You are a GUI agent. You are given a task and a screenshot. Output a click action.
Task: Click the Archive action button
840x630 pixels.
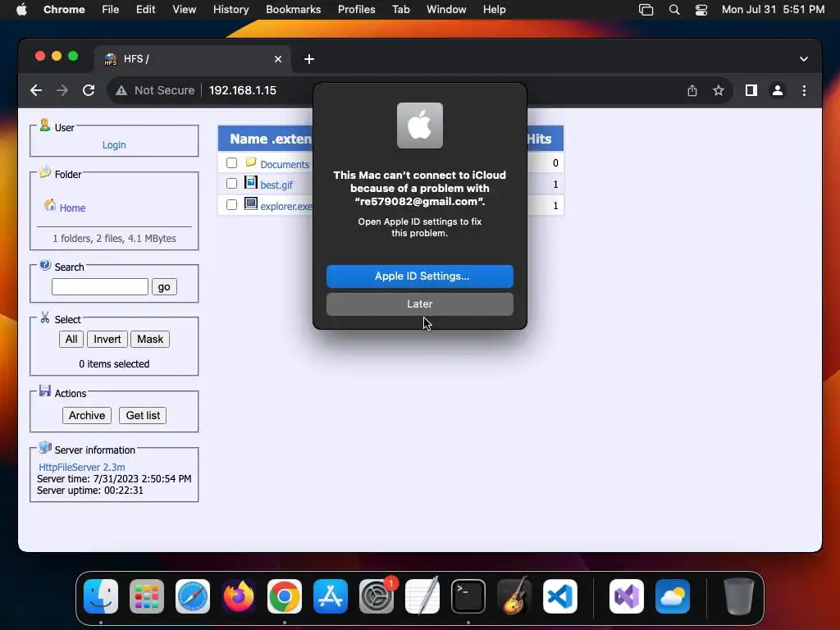coord(87,415)
